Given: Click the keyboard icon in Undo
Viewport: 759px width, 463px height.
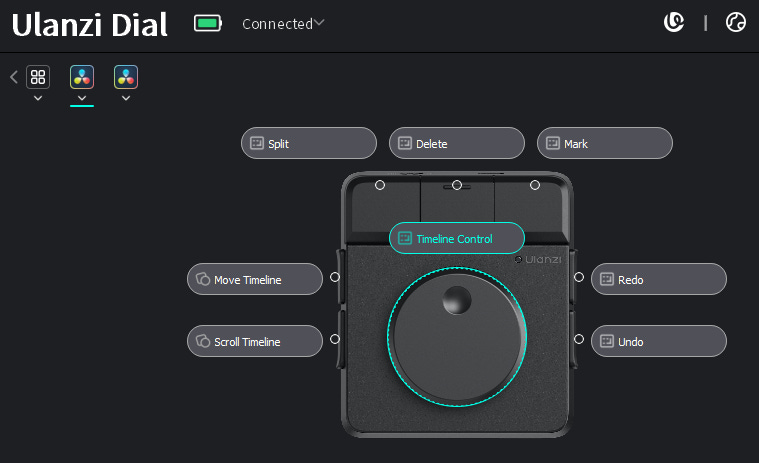Looking at the screenshot, I should click(607, 341).
